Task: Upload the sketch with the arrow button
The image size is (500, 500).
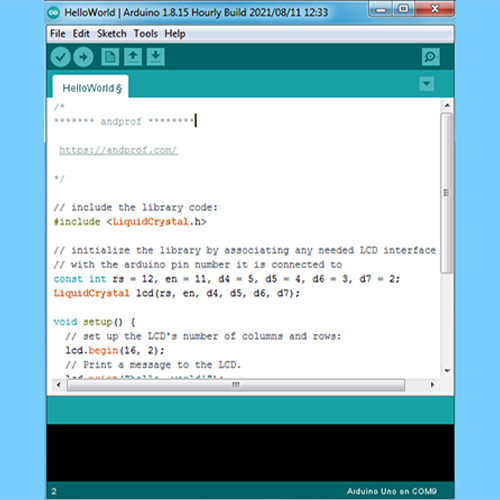Action: tap(83, 57)
